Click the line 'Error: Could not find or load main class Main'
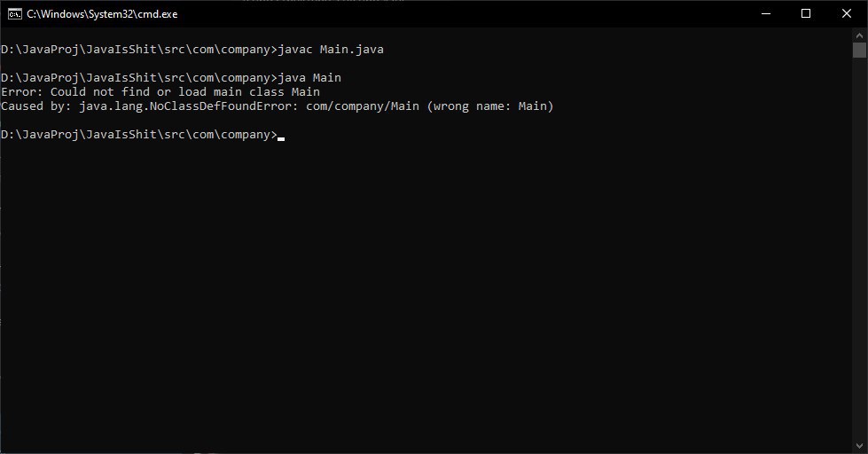 (160, 92)
